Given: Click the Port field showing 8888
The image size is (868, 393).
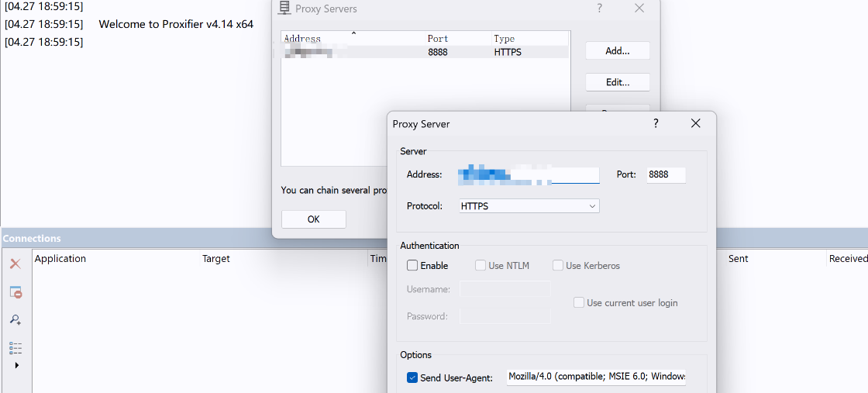Looking at the screenshot, I should pos(666,175).
